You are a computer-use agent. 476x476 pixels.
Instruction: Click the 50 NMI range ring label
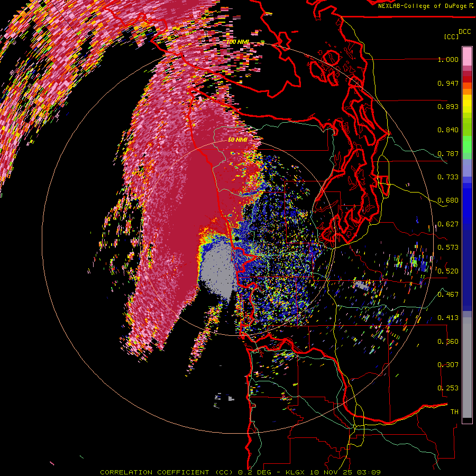pyautogui.click(x=237, y=140)
